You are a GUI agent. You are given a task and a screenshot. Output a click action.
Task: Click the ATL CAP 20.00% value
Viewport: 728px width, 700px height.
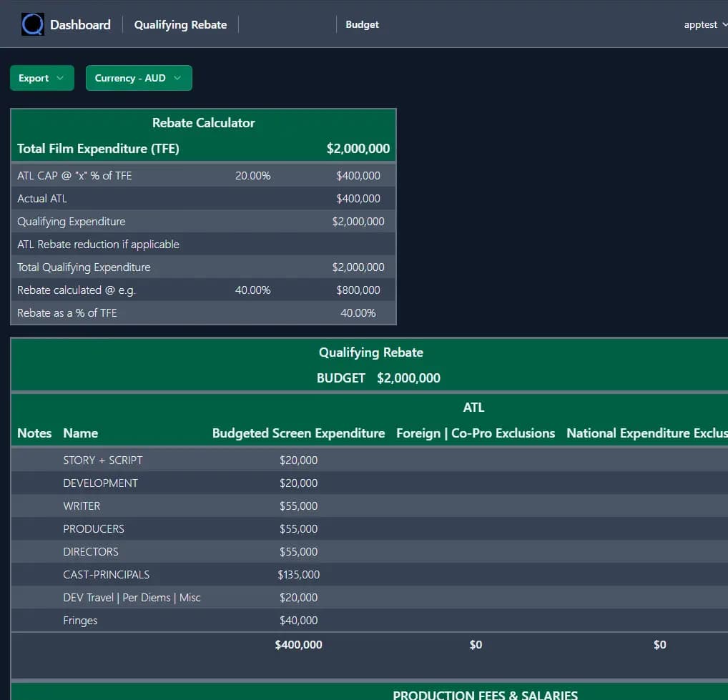click(252, 175)
